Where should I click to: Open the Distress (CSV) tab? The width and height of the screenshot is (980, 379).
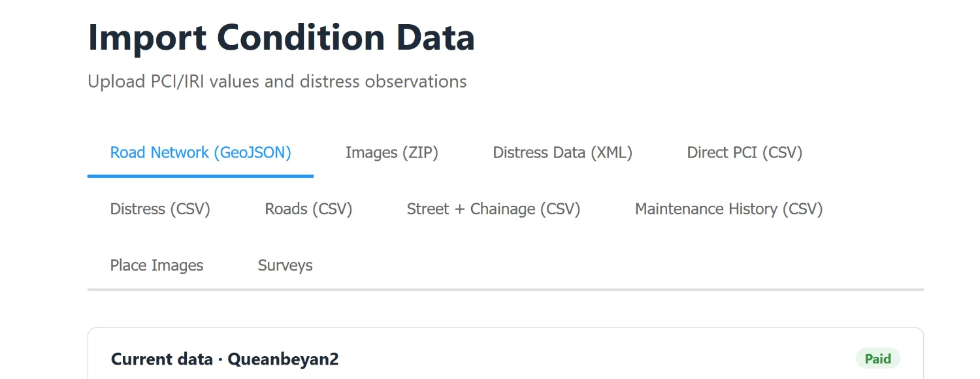pos(160,209)
